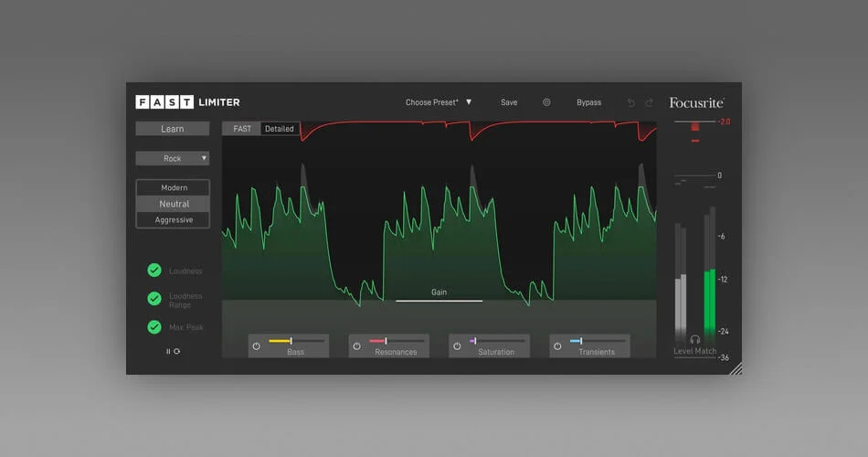Click the blue Transients slider
The height and width of the screenshot is (457, 868).
tap(598, 341)
